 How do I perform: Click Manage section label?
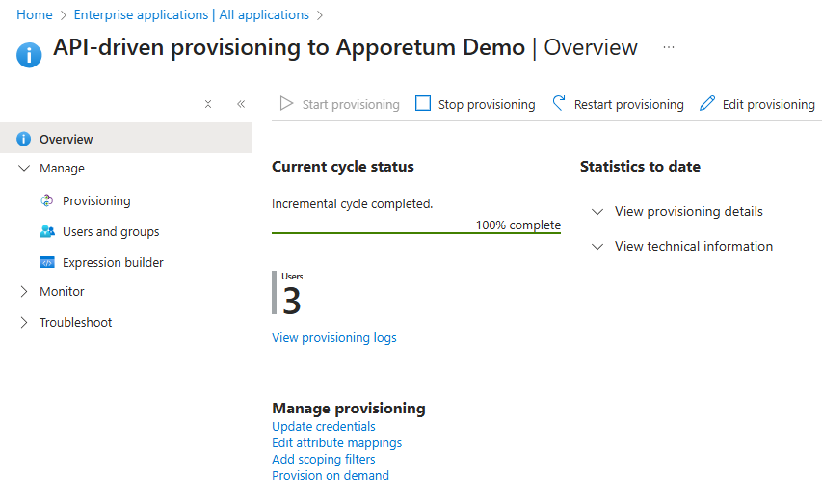click(62, 169)
